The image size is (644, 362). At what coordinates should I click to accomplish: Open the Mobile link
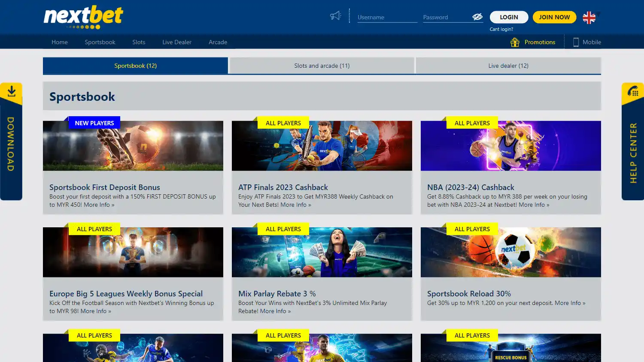tap(592, 42)
